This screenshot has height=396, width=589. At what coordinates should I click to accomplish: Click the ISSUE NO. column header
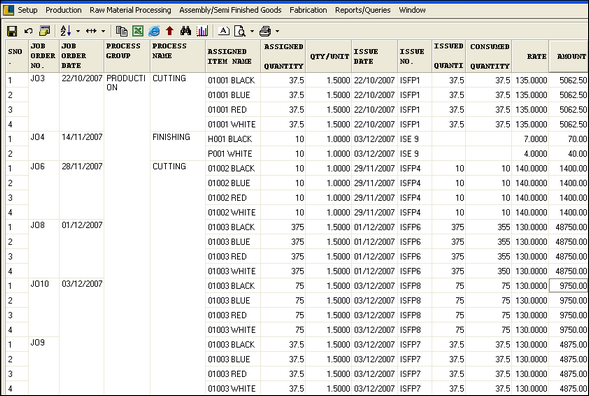click(415, 56)
